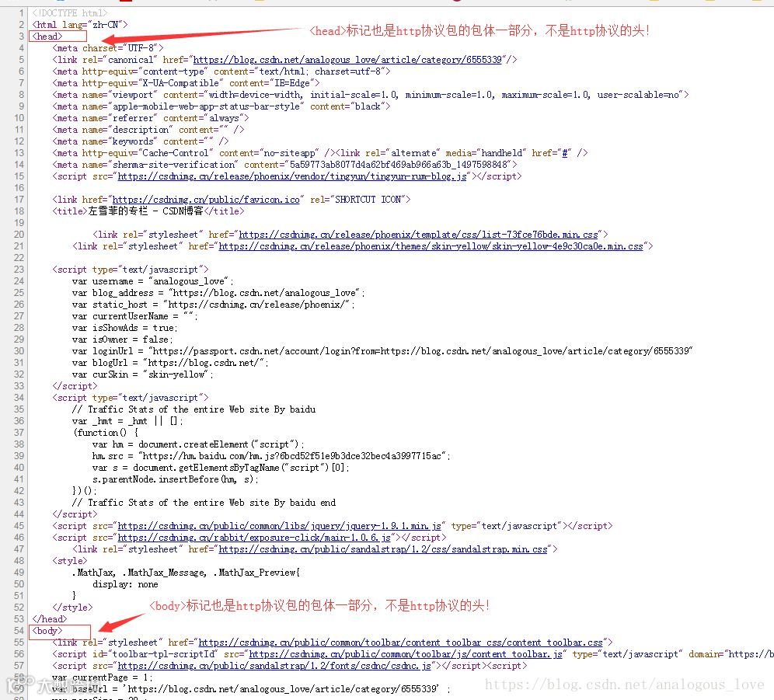
Task: Click line number 22 in the gutter
Action: (x=19, y=258)
